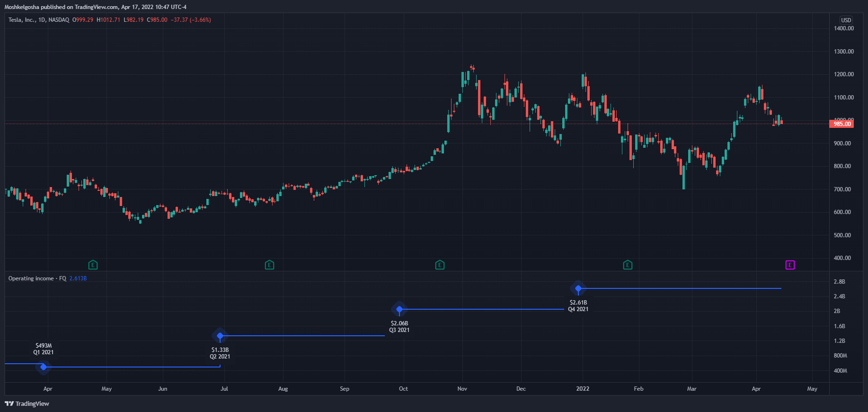The image size is (868, 412).
Task: Click the 2.613B operating income value
Action: [78, 278]
